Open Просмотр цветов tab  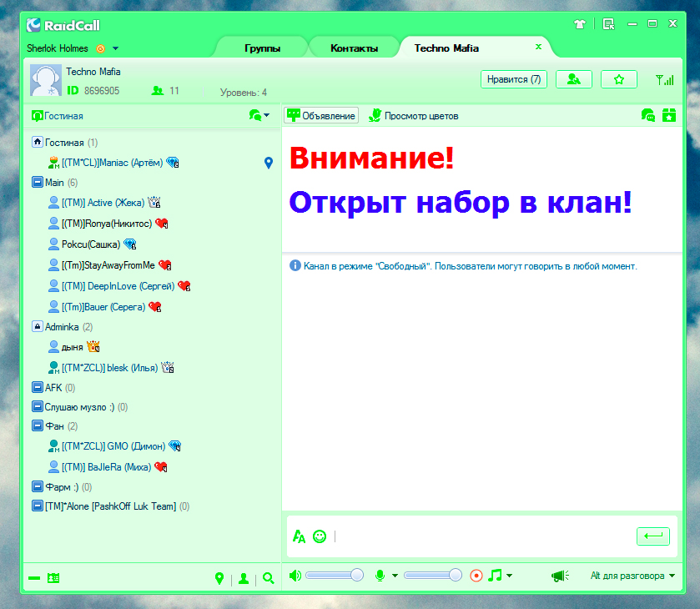(413, 116)
